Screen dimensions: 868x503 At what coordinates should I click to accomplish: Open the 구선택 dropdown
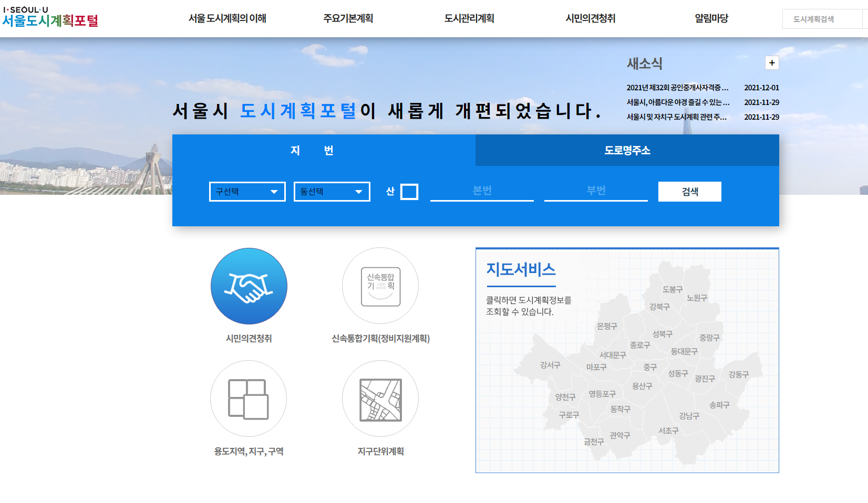coord(247,192)
